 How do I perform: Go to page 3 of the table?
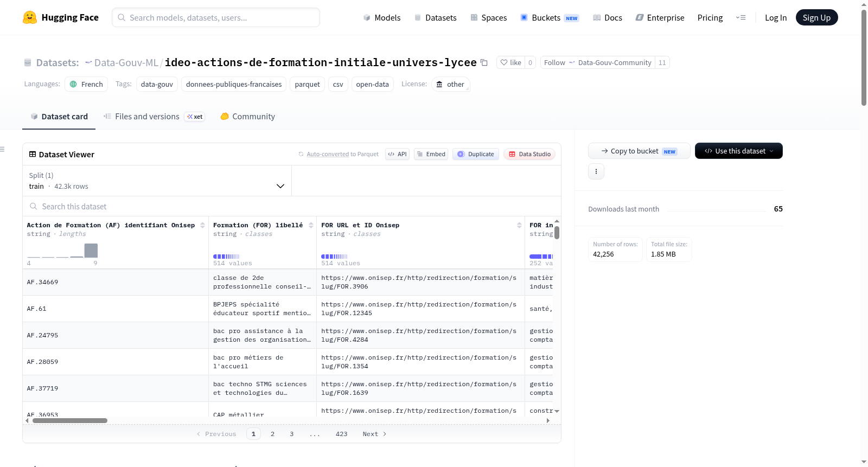pyautogui.click(x=291, y=434)
